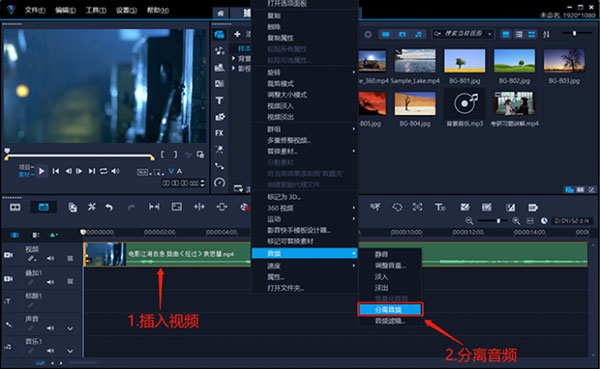Expand the 声音 voice track chevron
Screen dimensions: 600x369
click(70, 328)
